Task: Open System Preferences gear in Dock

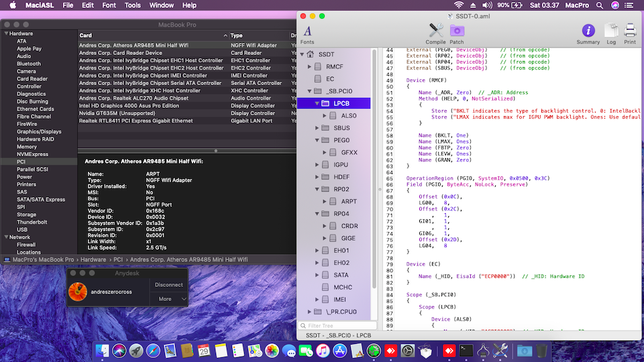Action: [407, 351]
